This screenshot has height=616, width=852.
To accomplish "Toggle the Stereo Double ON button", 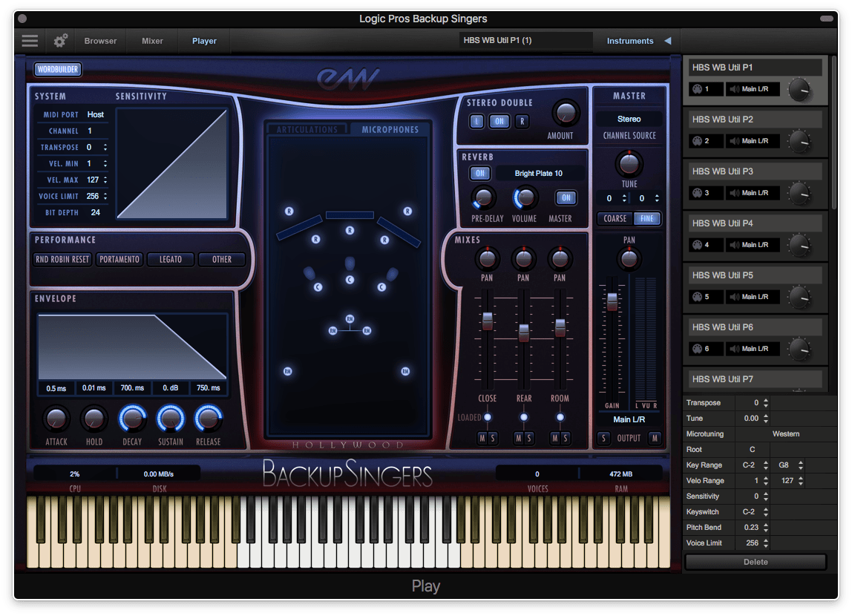I will point(499,122).
